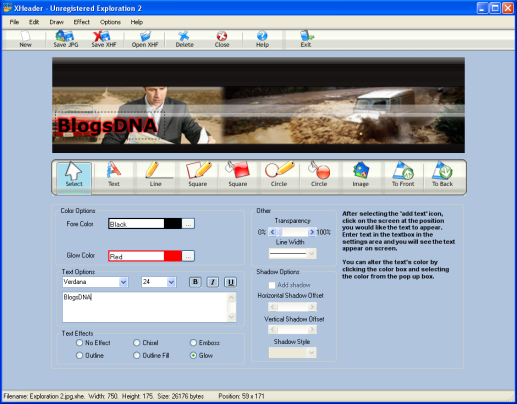Open the Help menu
This screenshot has width=517, height=404.
[137, 22]
